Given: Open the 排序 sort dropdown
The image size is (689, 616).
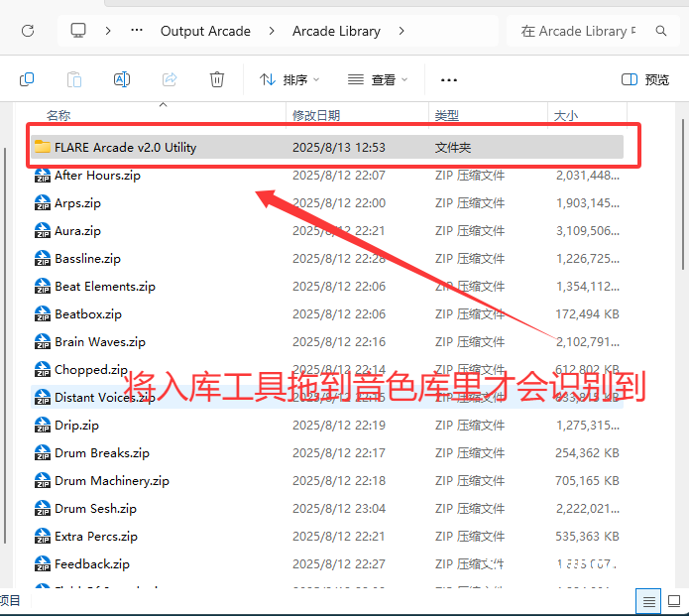Looking at the screenshot, I should (x=289, y=79).
